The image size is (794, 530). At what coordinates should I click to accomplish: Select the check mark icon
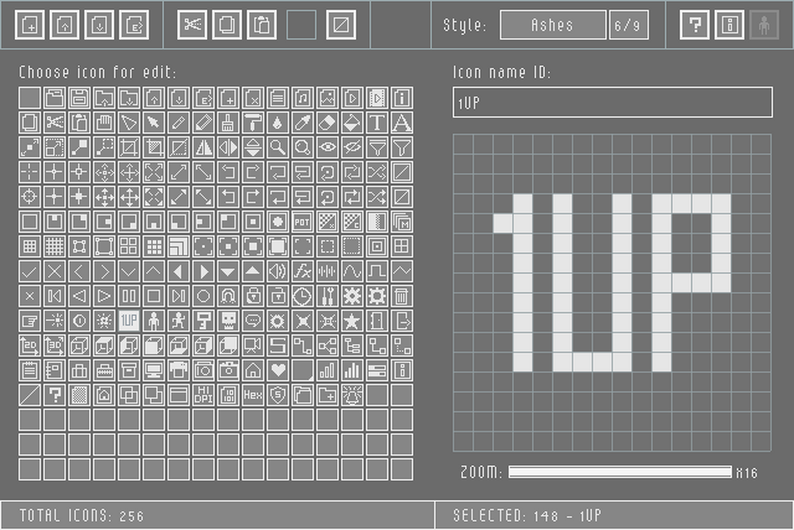coord(29,271)
